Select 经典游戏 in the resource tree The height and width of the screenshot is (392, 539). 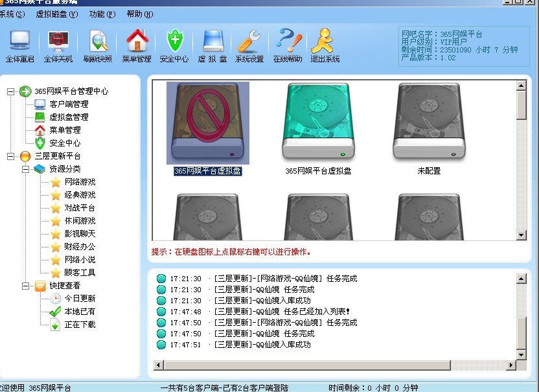point(80,195)
